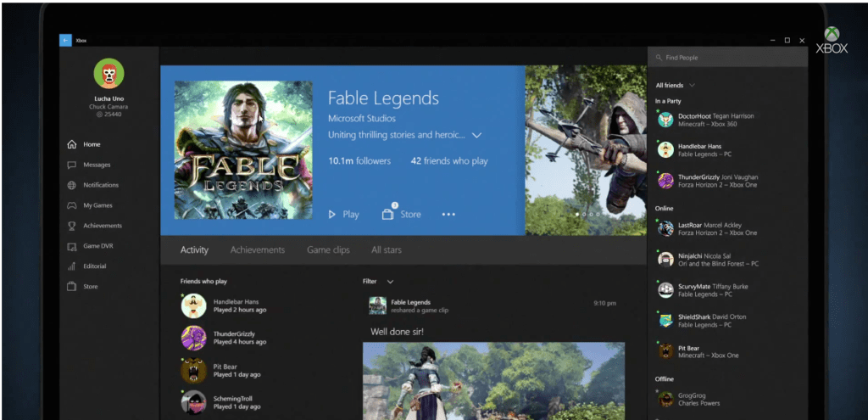This screenshot has height=420, width=868.
Task: Click ShieldShark's avatar
Action: click(665, 320)
